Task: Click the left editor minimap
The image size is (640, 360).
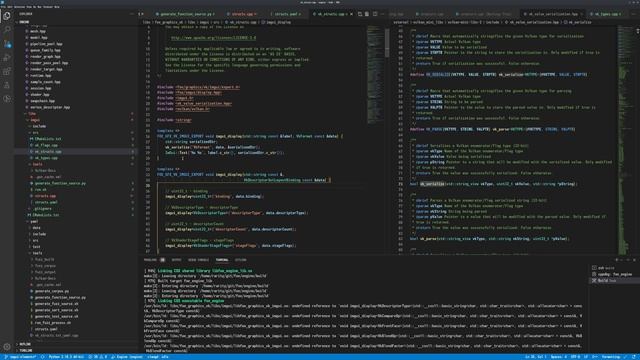Action: 375,76
